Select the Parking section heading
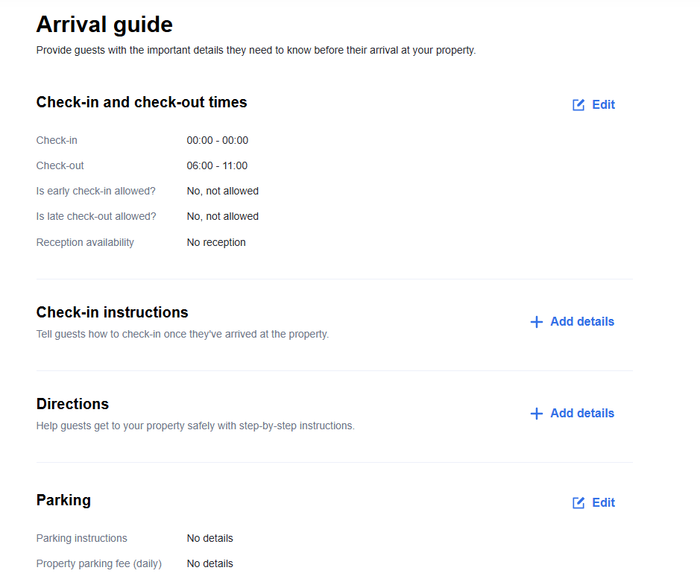Image resolution: width=700 pixels, height=588 pixels. click(x=63, y=500)
